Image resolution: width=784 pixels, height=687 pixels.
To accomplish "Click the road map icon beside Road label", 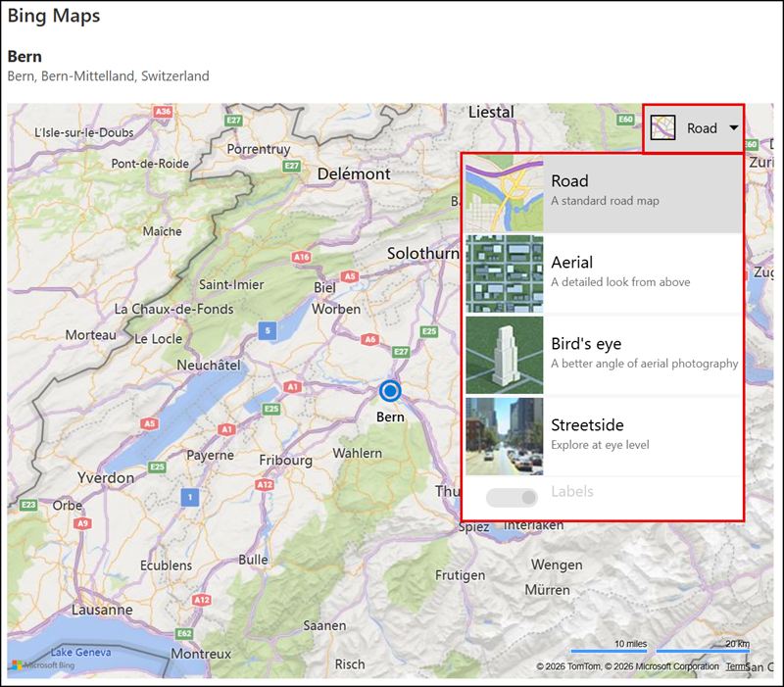I will [x=663, y=127].
